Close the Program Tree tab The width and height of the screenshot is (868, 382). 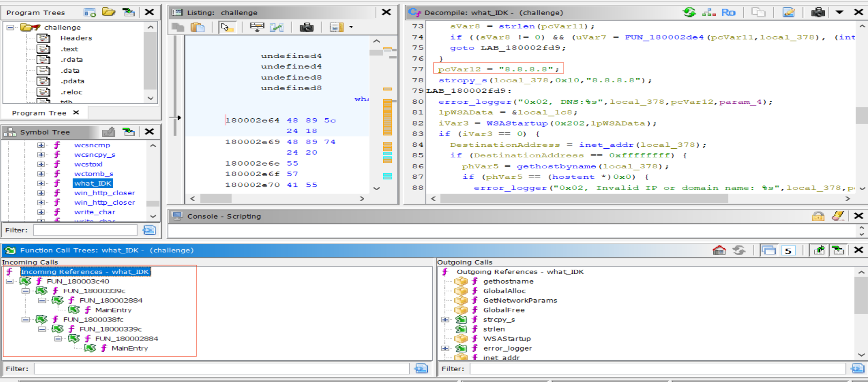76,112
